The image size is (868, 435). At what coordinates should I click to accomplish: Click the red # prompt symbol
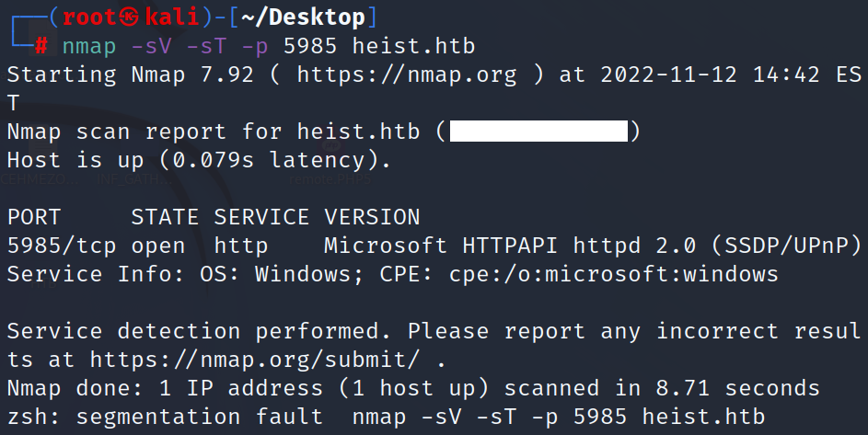41,45
